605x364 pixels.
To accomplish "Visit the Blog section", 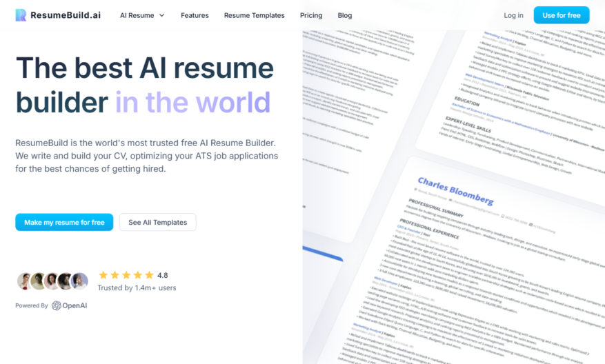I will [344, 15].
